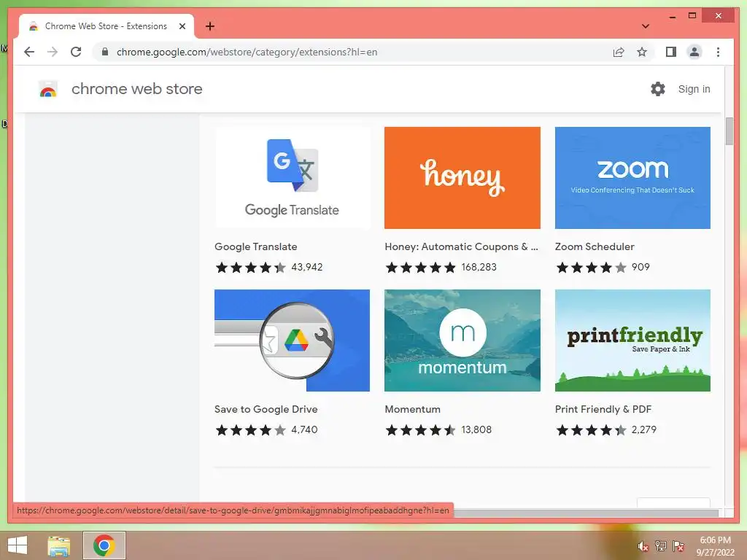The width and height of the screenshot is (747, 560).
Task: Open the Momentum extension thumbnail
Action: point(462,341)
